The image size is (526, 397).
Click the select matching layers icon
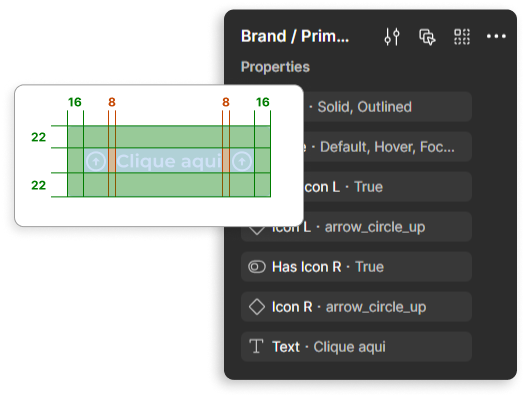(x=427, y=37)
